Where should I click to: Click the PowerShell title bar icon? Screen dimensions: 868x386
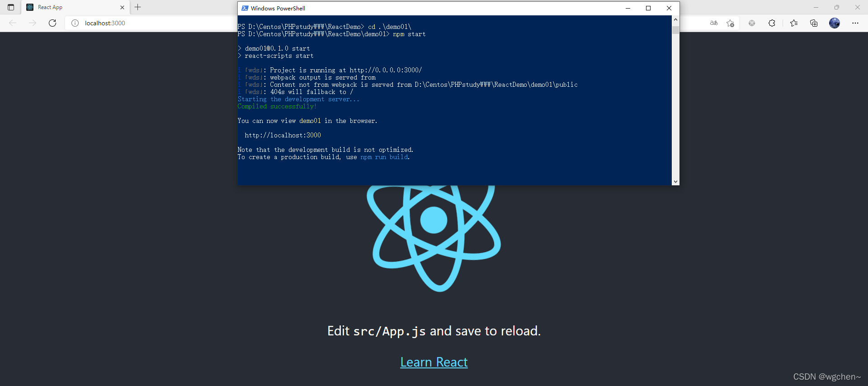pos(245,8)
